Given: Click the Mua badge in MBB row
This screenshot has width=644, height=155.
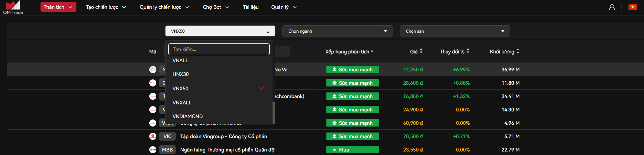Looking at the screenshot, I should (x=353, y=150).
